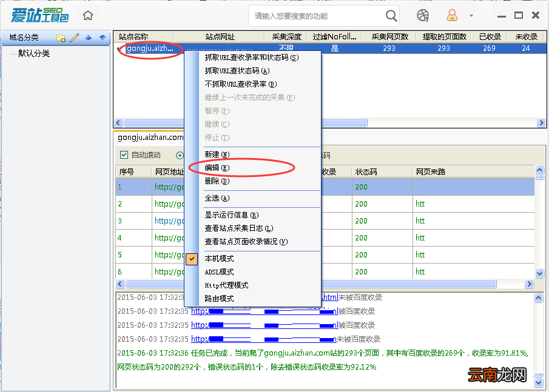Open the skin theme icon
549x392 pixels.
pos(423,15)
